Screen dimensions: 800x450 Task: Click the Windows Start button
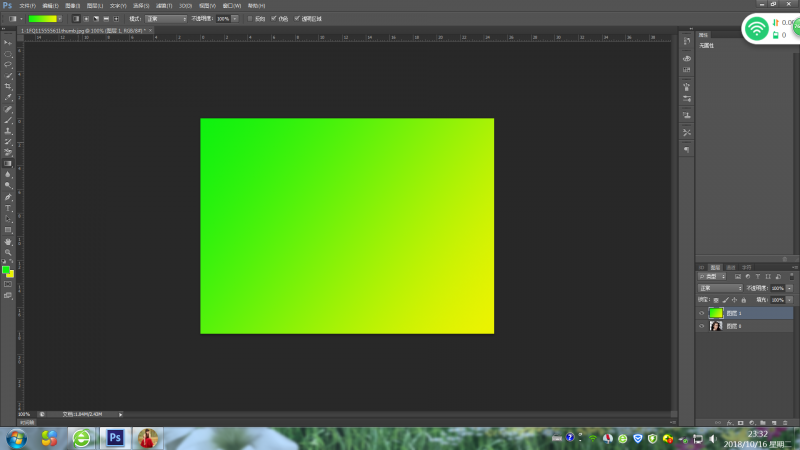16,438
